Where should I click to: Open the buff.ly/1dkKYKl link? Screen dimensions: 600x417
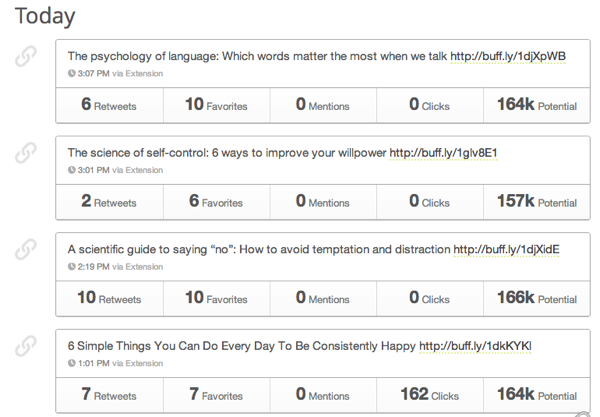(475, 346)
